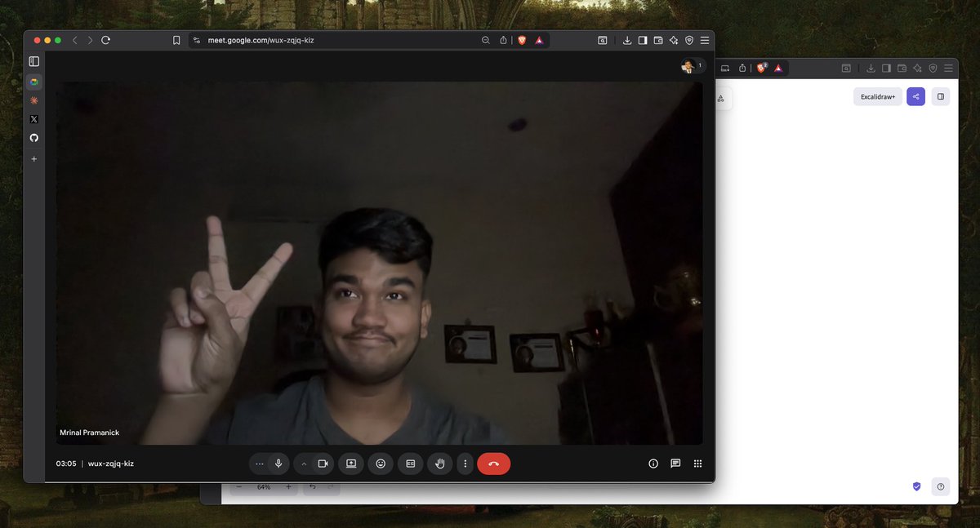Toggle sidebar button in Meet window toolbar

[643, 40]
